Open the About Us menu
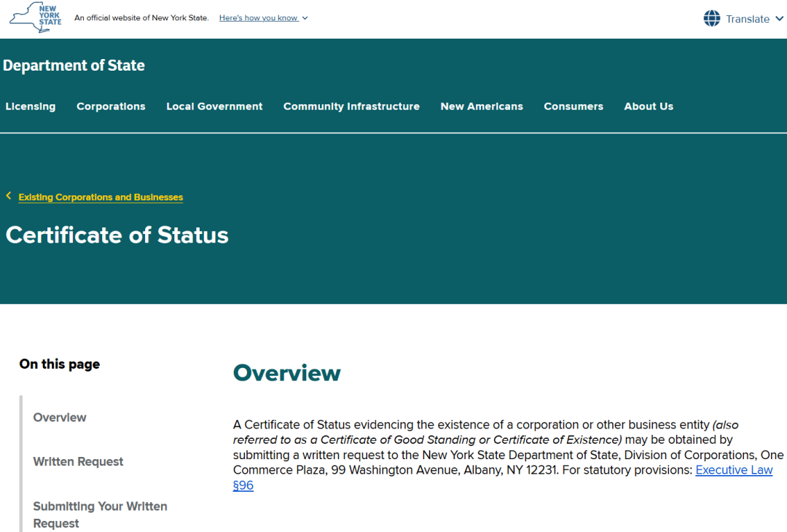Viewport: 787px width, 532px height. click(x=649, y=106)
